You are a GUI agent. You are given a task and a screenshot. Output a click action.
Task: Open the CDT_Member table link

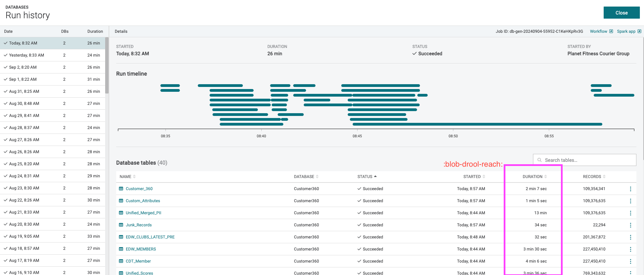point(138,261)
